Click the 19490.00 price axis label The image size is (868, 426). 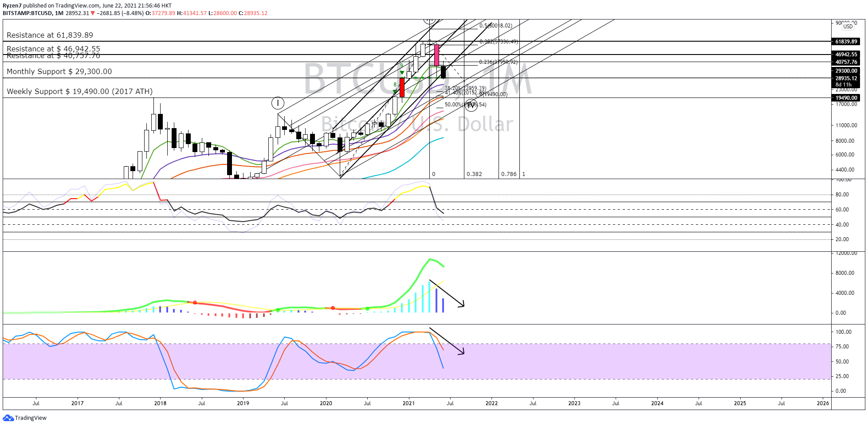[846, 98]
